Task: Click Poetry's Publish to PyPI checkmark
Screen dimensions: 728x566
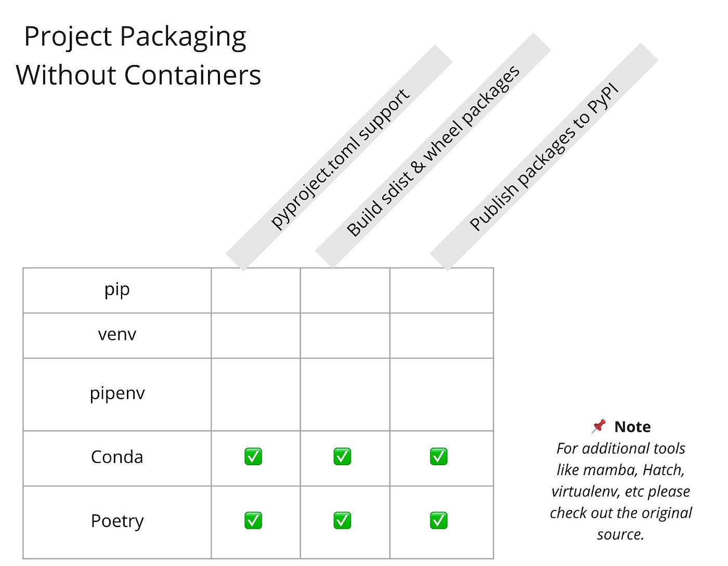Action: (439, 520)
